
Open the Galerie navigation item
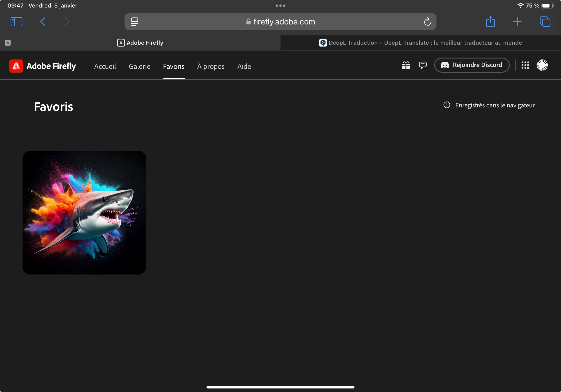(x=140, y=67)
